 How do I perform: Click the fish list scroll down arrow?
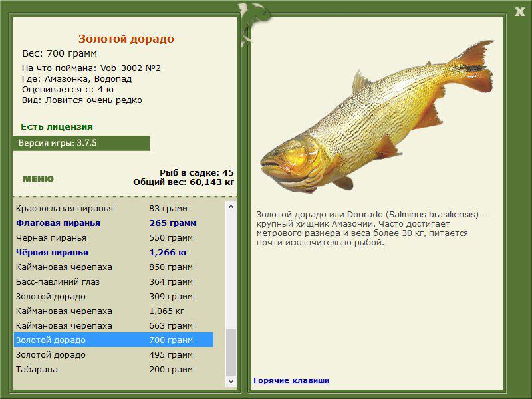(231, 381)
